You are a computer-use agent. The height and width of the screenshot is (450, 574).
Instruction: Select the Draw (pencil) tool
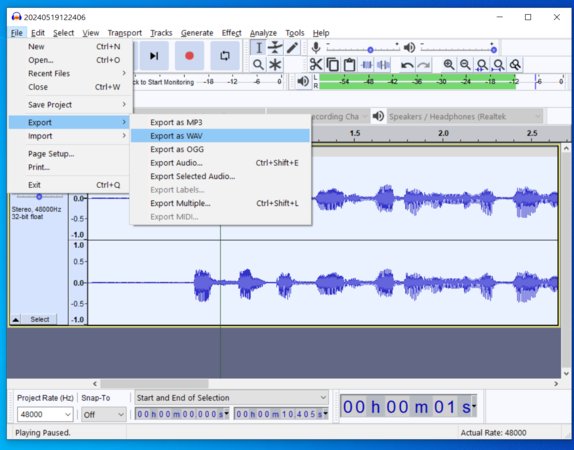tap(292, 48)
